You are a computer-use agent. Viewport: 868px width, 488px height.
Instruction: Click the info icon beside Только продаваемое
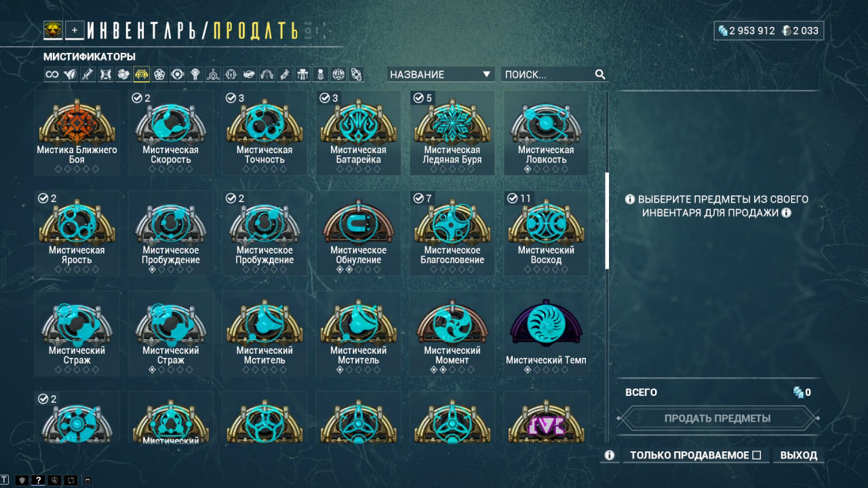pos(609,455)
